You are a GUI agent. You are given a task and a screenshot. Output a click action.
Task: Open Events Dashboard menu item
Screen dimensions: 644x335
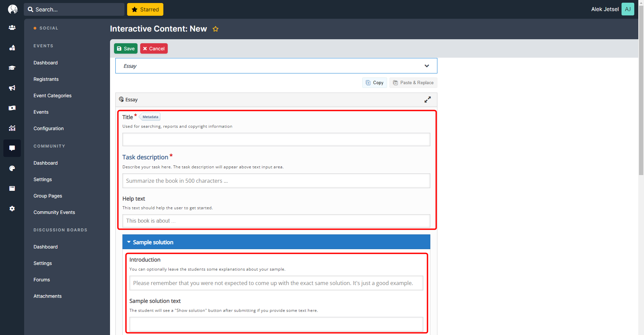point(46,63)
